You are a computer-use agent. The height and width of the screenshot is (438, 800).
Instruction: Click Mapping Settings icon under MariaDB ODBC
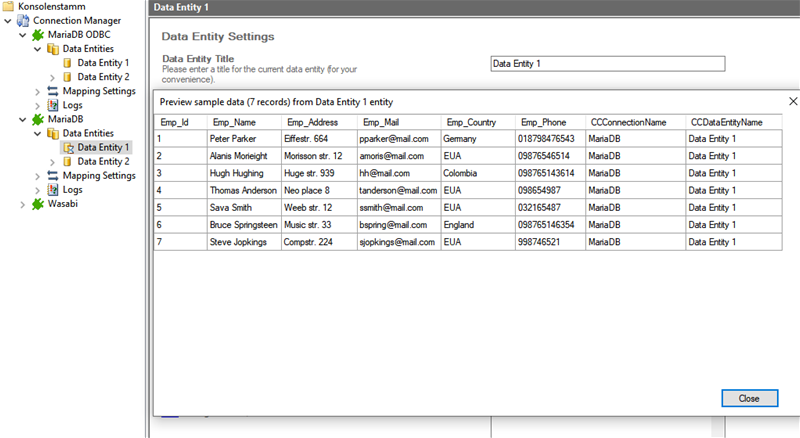click(x=53, y=91)
